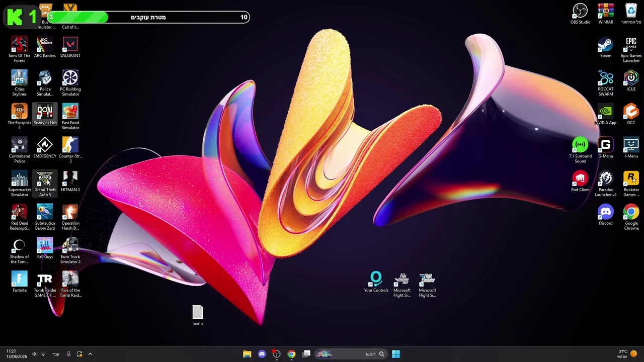Select the Sons Of The Forest icon
The height and width of the screenshot is (362, 644).
point(19,50)
